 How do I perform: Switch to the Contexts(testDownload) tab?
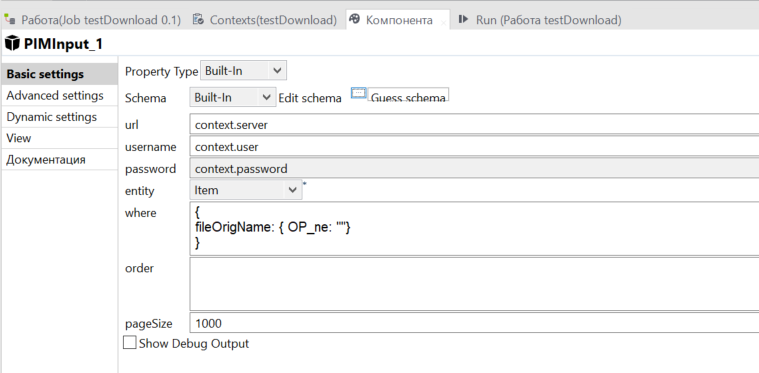coord(273,20)
